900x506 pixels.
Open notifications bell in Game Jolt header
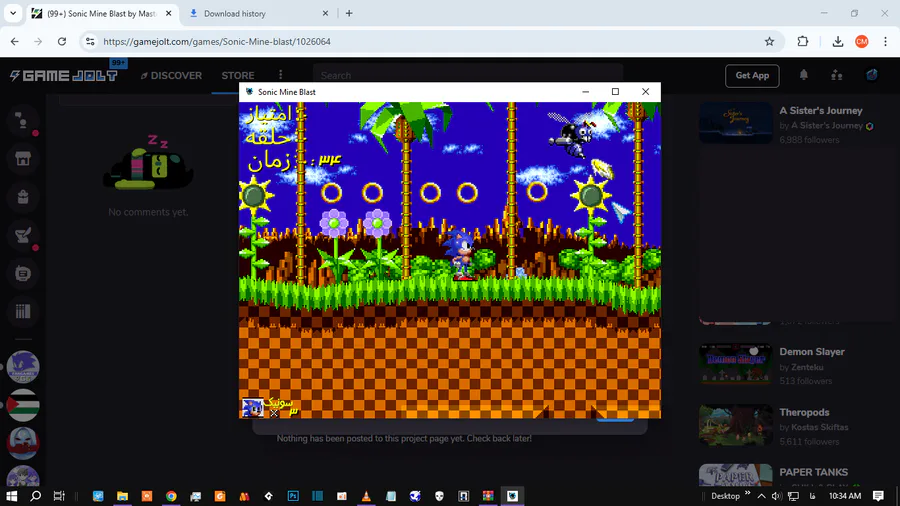[804, 75]
